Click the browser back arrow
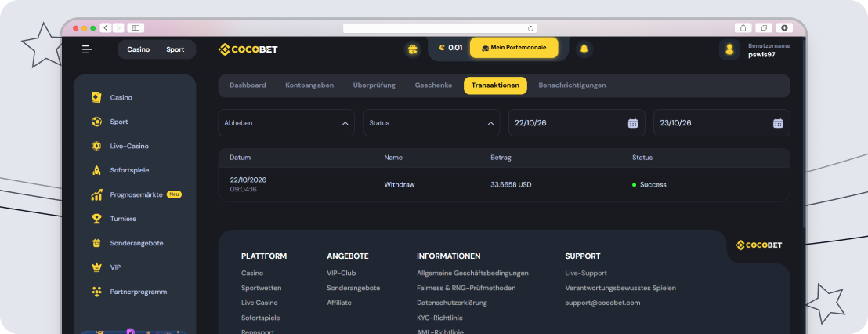Image resolution: width=868 pixels, height=334 pixels. click(106, 27)
